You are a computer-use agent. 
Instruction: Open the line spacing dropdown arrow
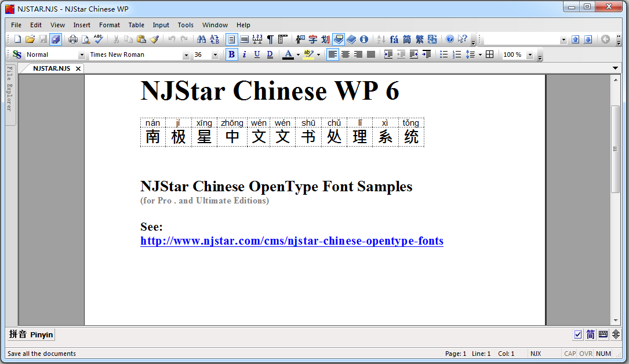480,55
